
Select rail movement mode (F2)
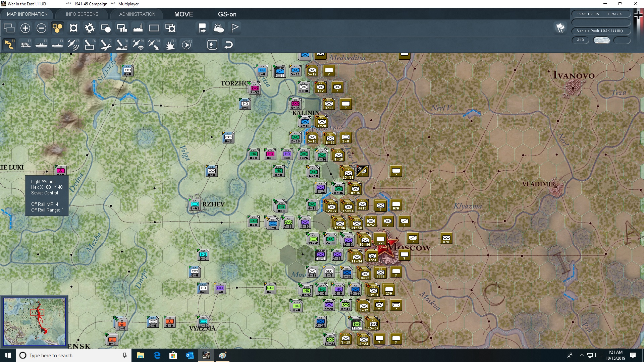(x=25, y=45)
